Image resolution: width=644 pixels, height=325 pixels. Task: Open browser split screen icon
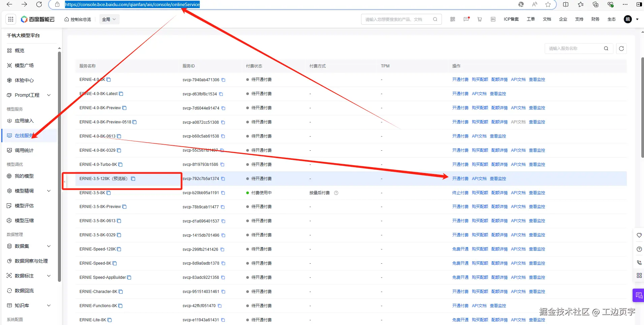566,4
